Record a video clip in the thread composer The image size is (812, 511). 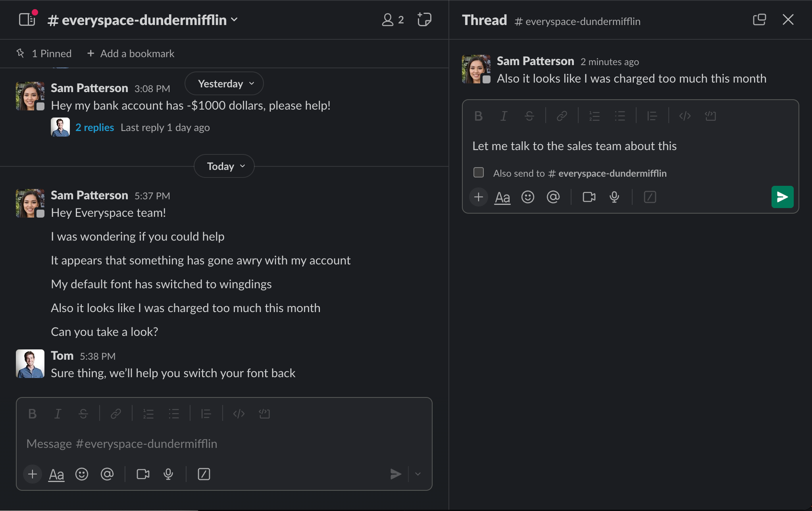[589, 197]
